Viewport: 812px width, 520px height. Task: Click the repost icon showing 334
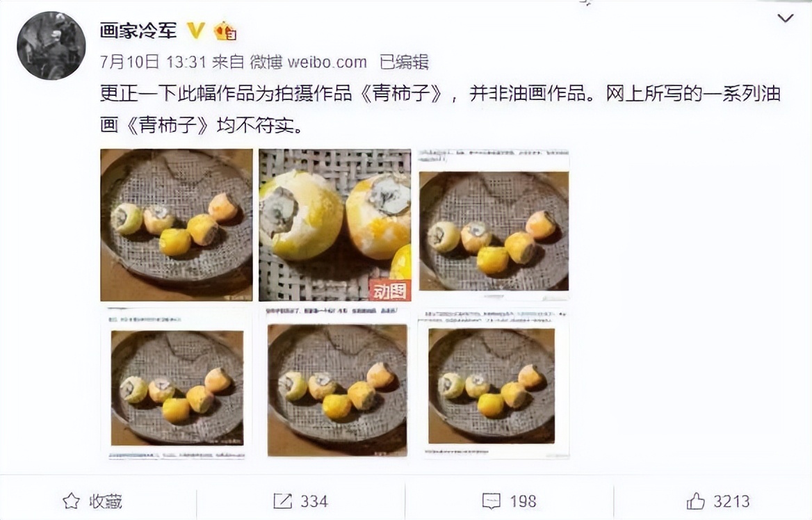pos(283,501)
